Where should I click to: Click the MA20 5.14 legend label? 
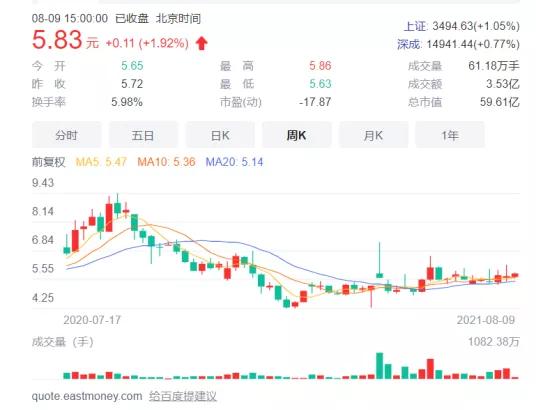pyautogui.click(x=234, y=162)
